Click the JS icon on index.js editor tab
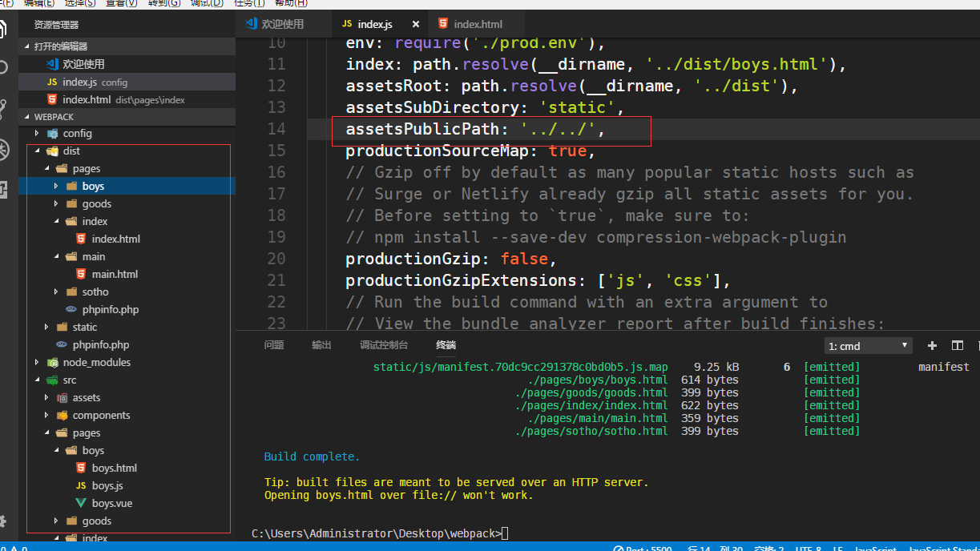980x551 pixels. [347, 24]
